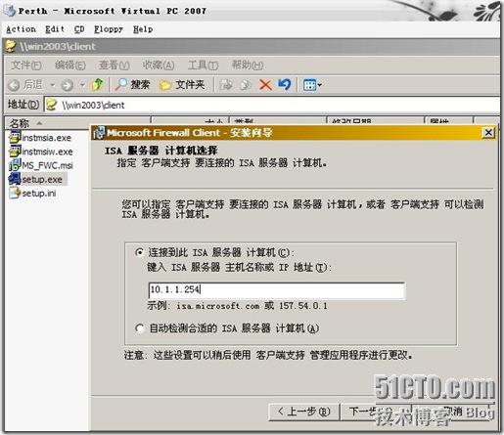The height and width of the screenshot is (435, 504).
Task: Click the move to folder icon
Action: click(x=226, y=85)
